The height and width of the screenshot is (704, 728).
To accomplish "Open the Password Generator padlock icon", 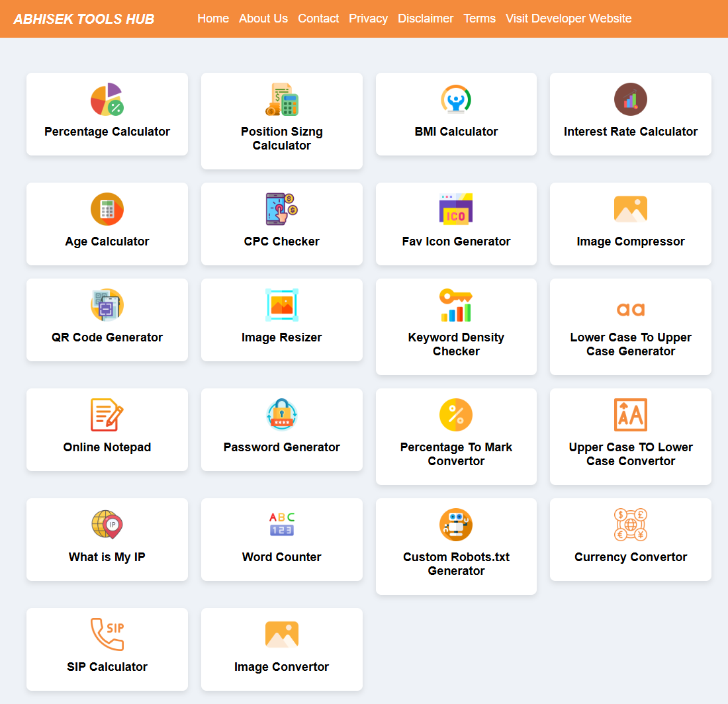I will coord(282,416).
